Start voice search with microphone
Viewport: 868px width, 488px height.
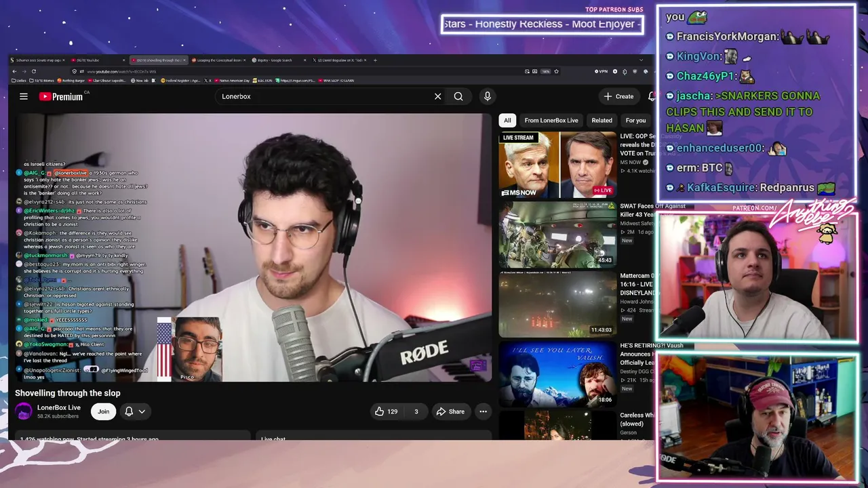tap(487, 96)
